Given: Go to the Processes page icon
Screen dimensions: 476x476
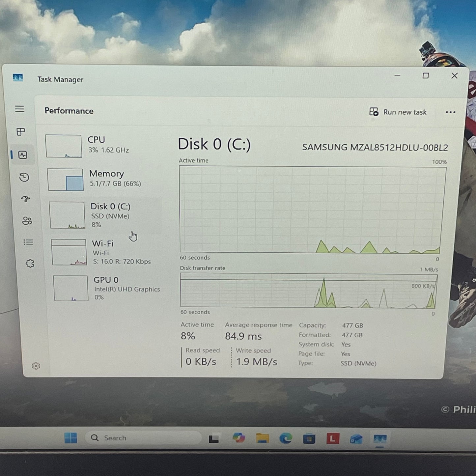Looking at the screenshot, I should (21, 132).
